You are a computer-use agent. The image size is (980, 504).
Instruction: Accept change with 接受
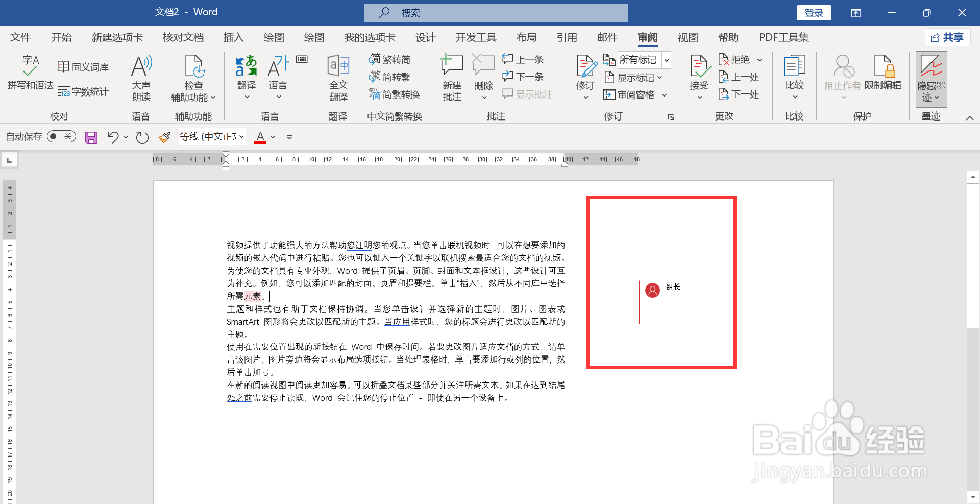(699, 73)
